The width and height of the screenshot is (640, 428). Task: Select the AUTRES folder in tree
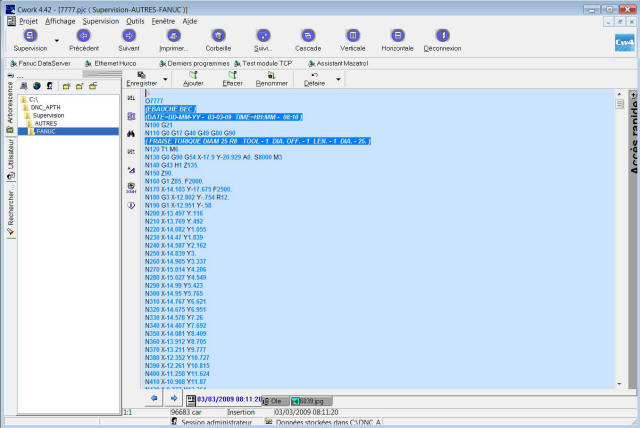(46, 123)
